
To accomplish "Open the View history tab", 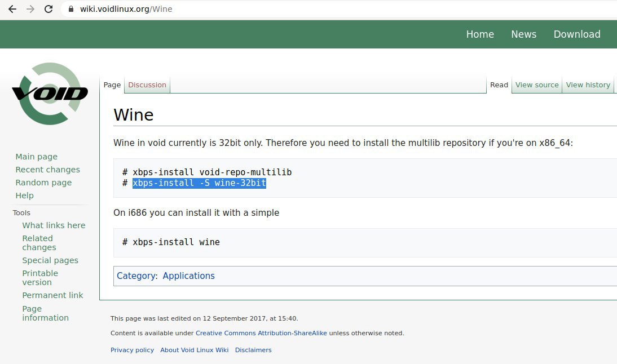I will [x=588, y=85].
